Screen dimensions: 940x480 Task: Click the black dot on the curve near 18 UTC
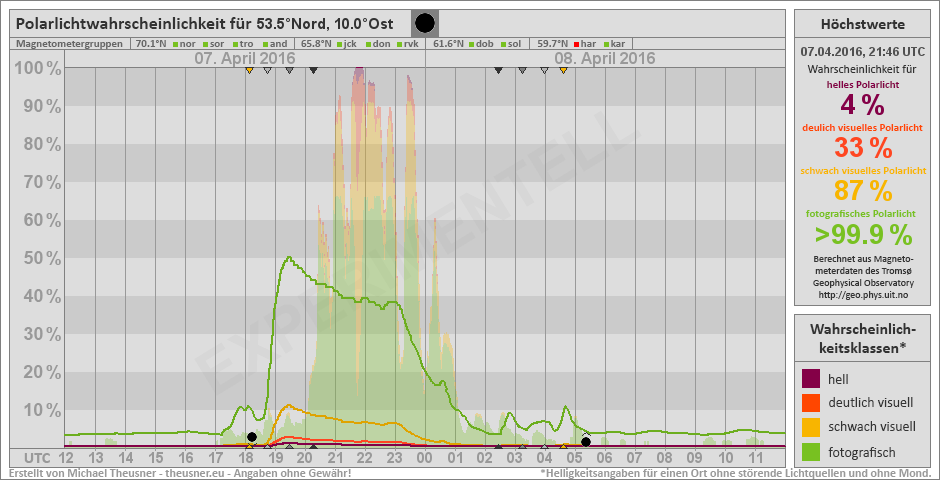tap(252, 437)
